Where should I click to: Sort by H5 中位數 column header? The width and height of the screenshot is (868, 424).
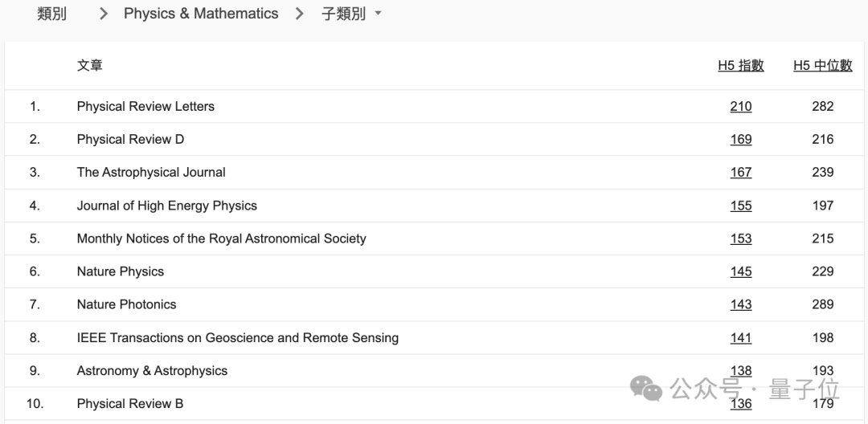823,65
